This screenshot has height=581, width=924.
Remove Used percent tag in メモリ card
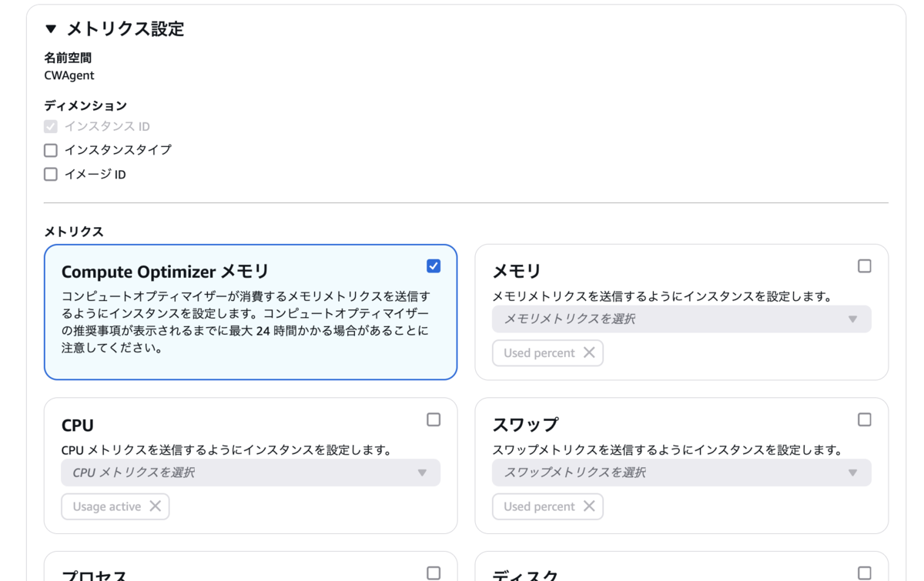click(x=589, y=352)
